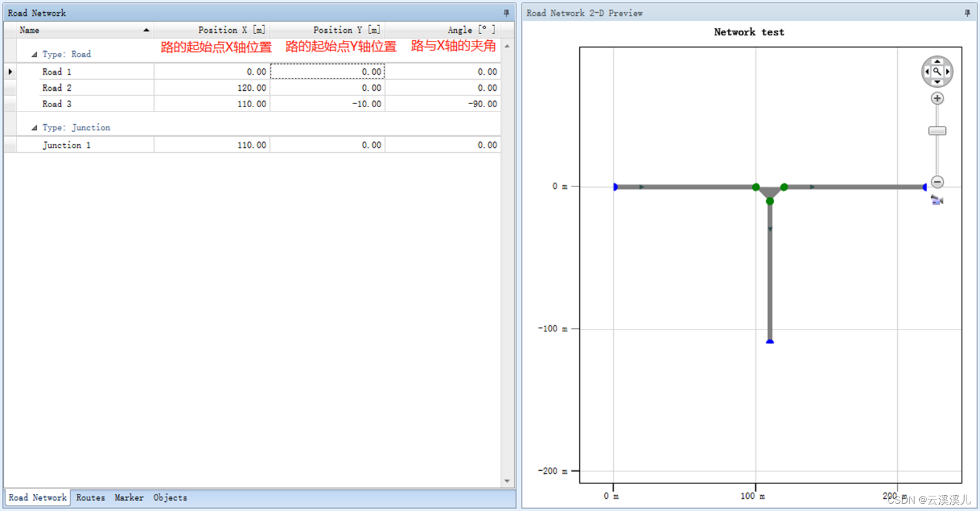Screen dimensions: 980x511
Task: Select Road 1 start point marker in preview
Action: tap(616, 187)
